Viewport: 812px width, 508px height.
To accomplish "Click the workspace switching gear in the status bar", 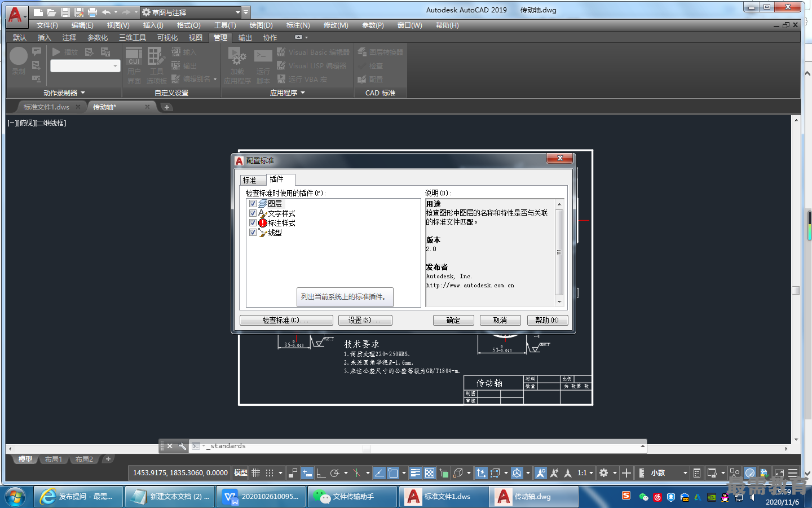I will [603, 473].
